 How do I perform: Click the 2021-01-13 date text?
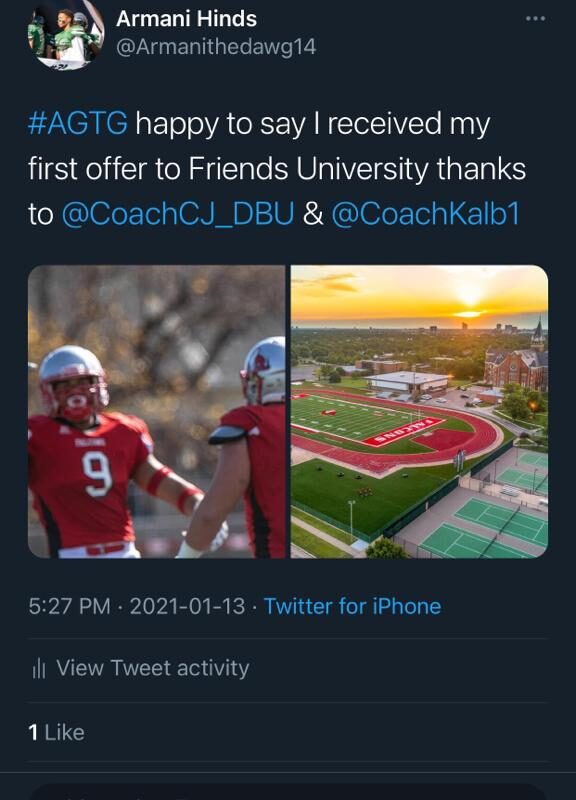(x=187, y=606)
